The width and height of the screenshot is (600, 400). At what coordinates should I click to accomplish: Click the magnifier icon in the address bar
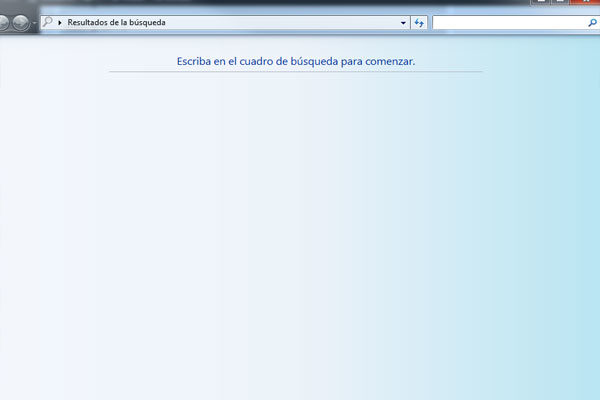(47, 22)
